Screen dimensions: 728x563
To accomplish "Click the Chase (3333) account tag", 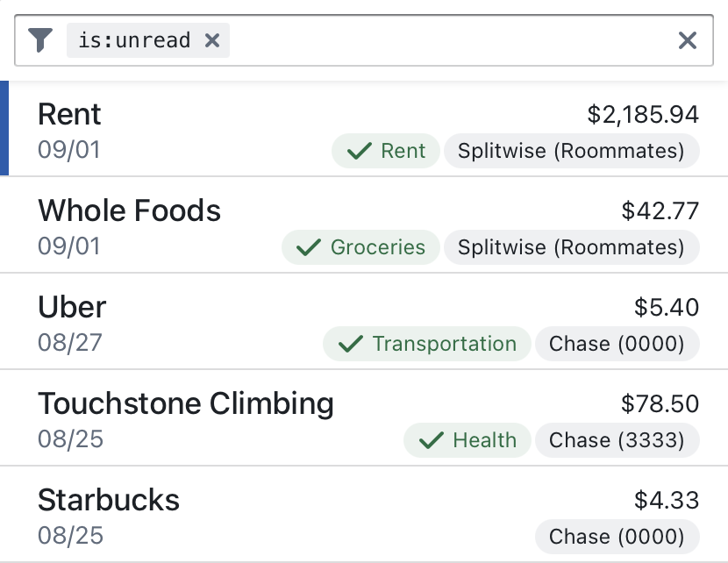I will point(617,440).
